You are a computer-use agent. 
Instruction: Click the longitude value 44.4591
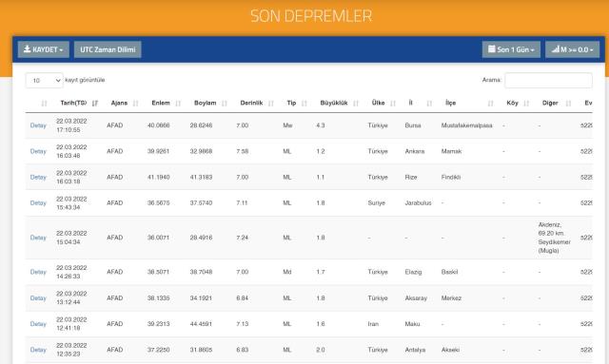201,324
